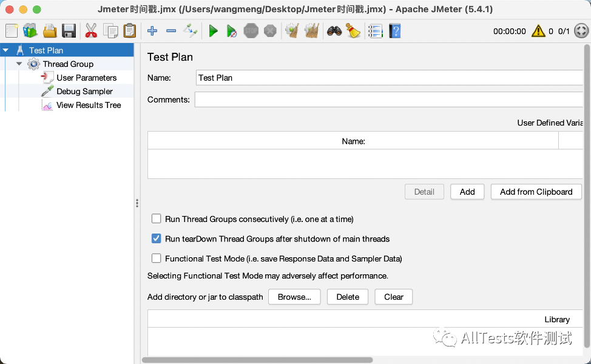The image size is (591, 364).
Task: Click the yellow warning log icon
Action: pyautogui.click(x=538, y=31)
